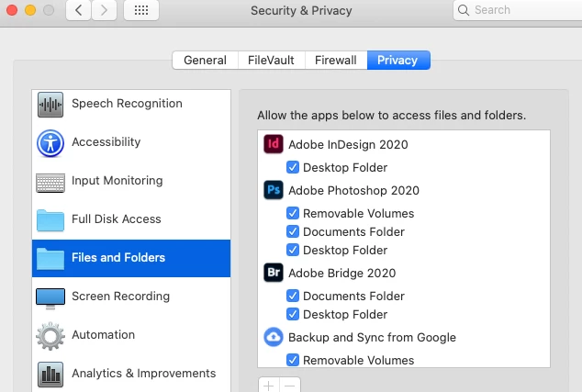Click the Show All grid button
This screenshot has height=392, width=582.
(141, 10)
